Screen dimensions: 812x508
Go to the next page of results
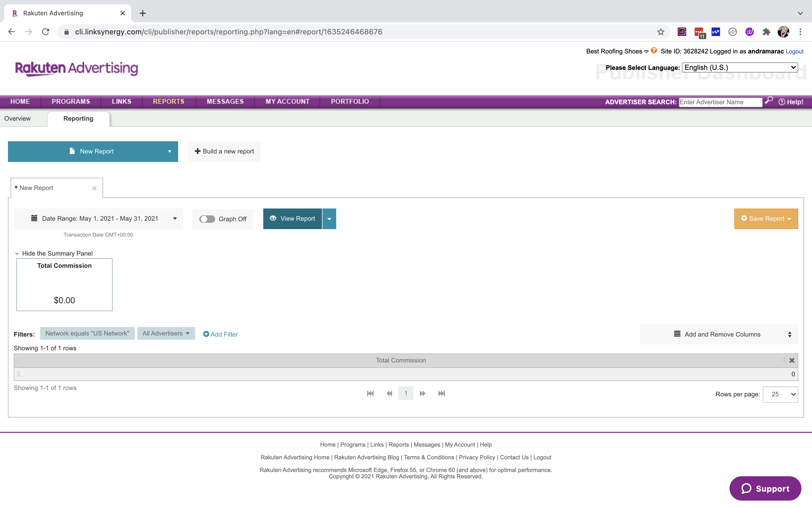point(422,393)
